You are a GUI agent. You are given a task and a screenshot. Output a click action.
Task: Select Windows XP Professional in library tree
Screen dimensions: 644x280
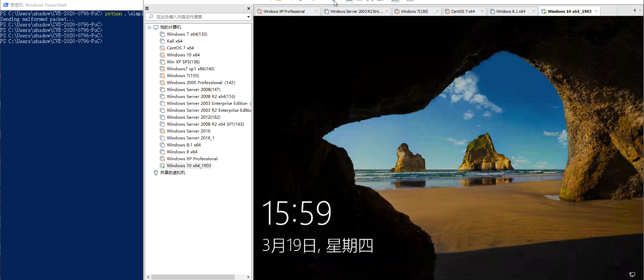(x=192, y=159)
